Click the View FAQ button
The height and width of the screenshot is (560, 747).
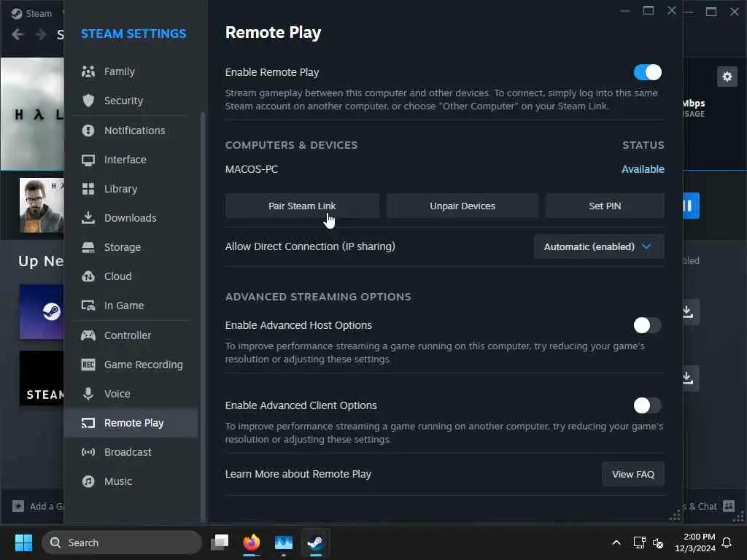click(x=632, y=474)
